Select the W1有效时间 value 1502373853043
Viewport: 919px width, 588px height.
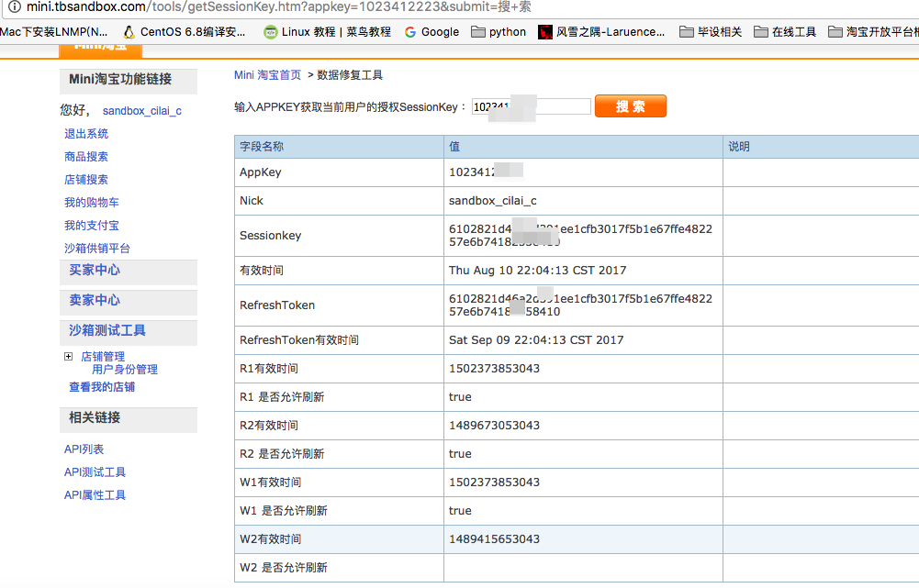coord(494,482)
